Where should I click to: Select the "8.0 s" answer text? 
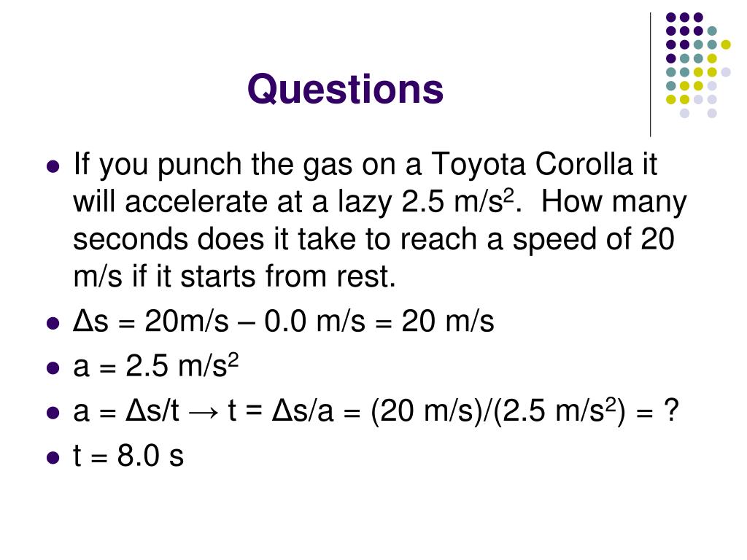click(x=150, y=456)
